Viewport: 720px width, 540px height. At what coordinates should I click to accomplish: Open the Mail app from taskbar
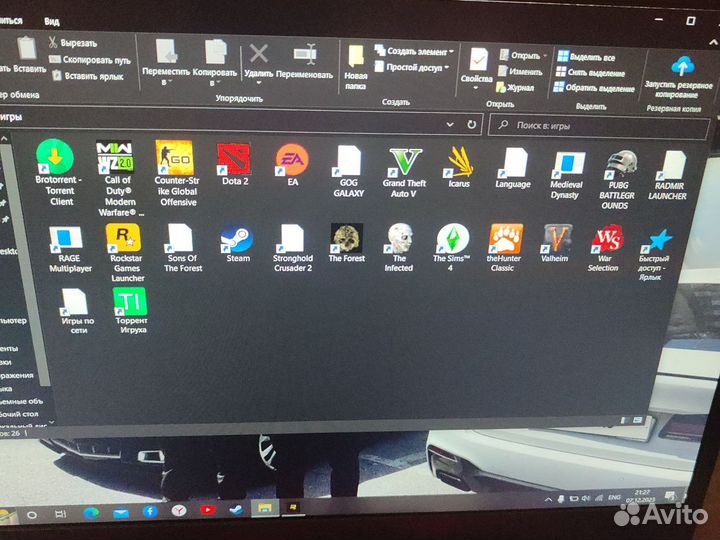(x=121, y=512)
